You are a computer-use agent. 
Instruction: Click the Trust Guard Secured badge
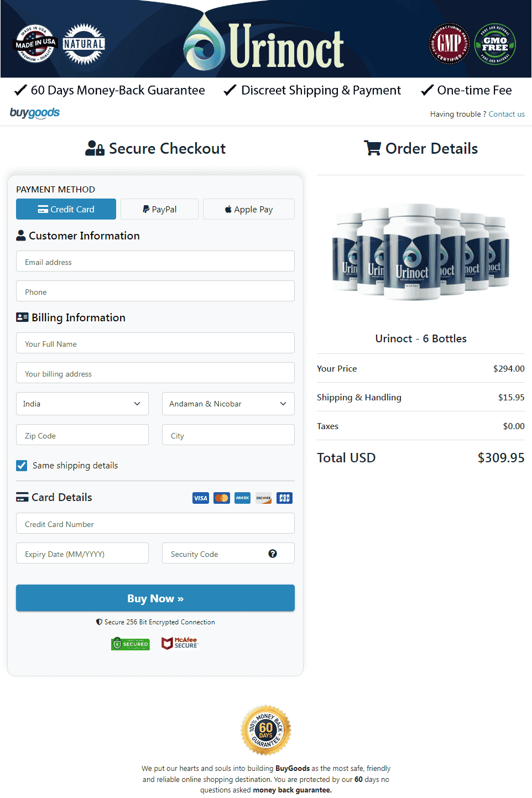click(130, 643)
